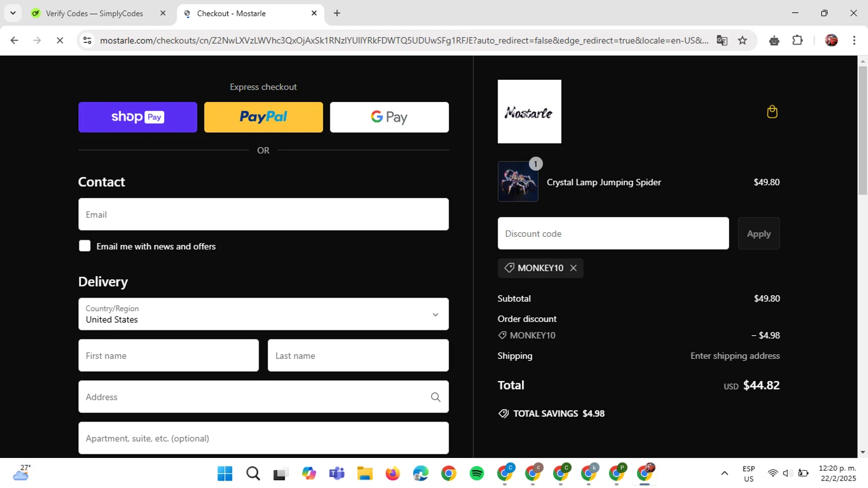Click the Address input field

[263, 397]
